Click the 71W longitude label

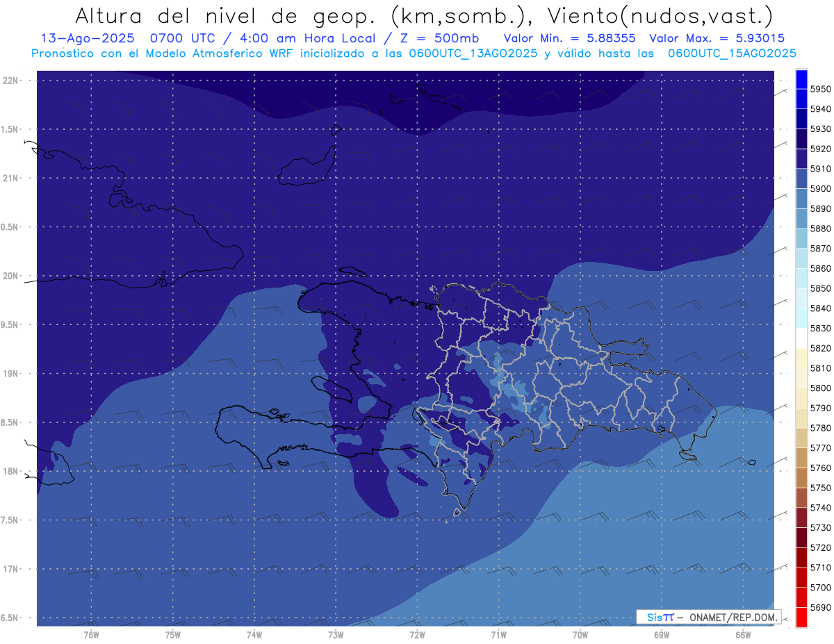coord(498,635)
